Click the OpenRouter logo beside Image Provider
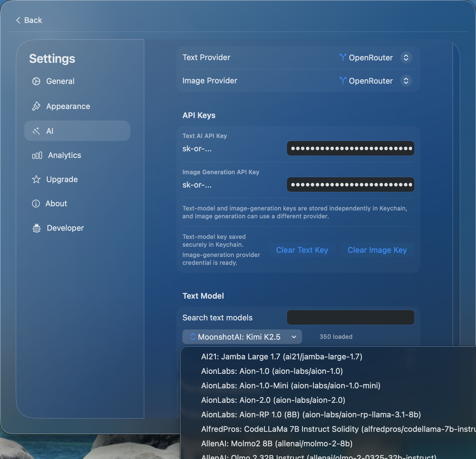The width and height of the screenshot is (476, 459). [x=343, y=81]
